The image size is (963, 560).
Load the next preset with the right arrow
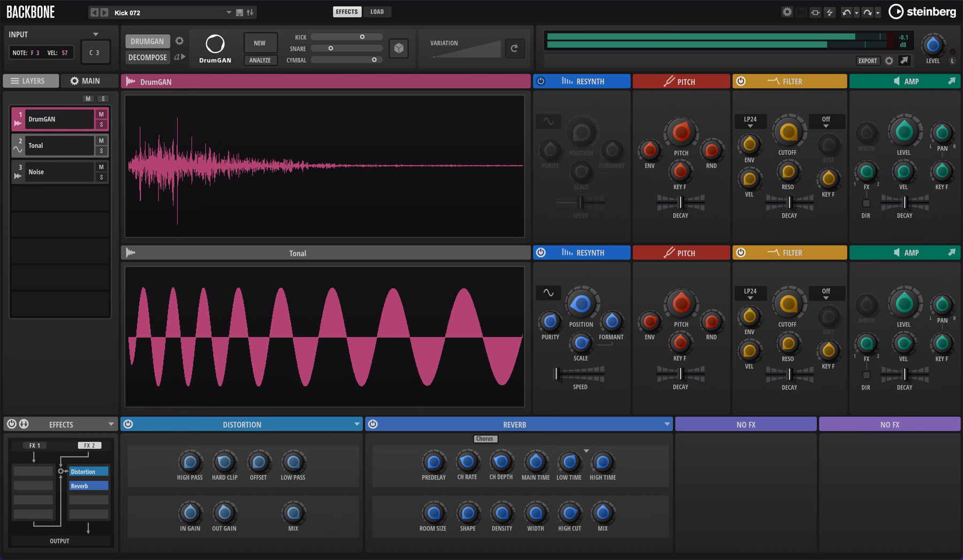pos(104,12)
